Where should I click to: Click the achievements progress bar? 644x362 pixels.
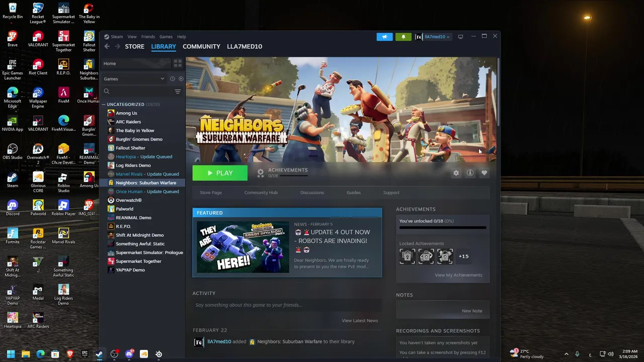pos(443,228)
